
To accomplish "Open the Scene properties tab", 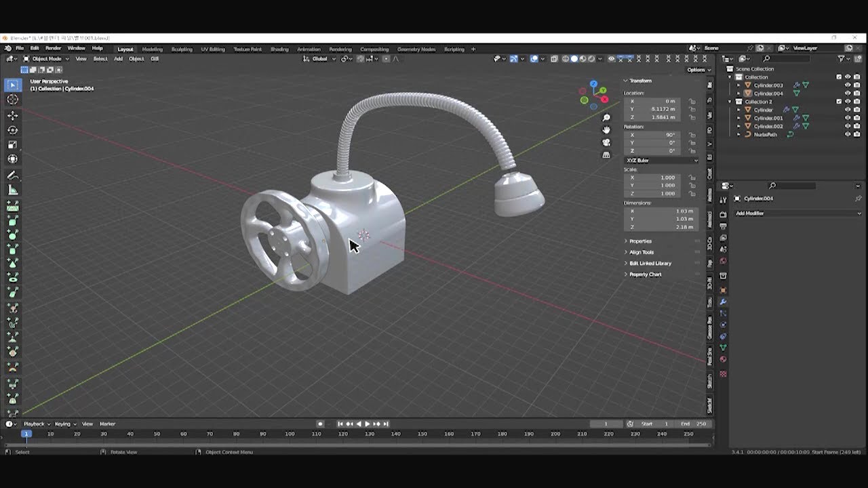I will point(723,249).
